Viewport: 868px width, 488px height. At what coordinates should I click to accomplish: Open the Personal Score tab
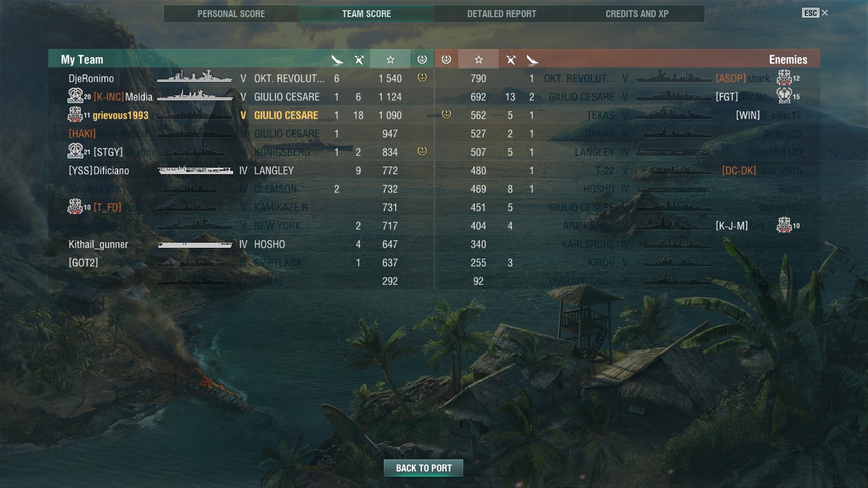click(231, 14)
